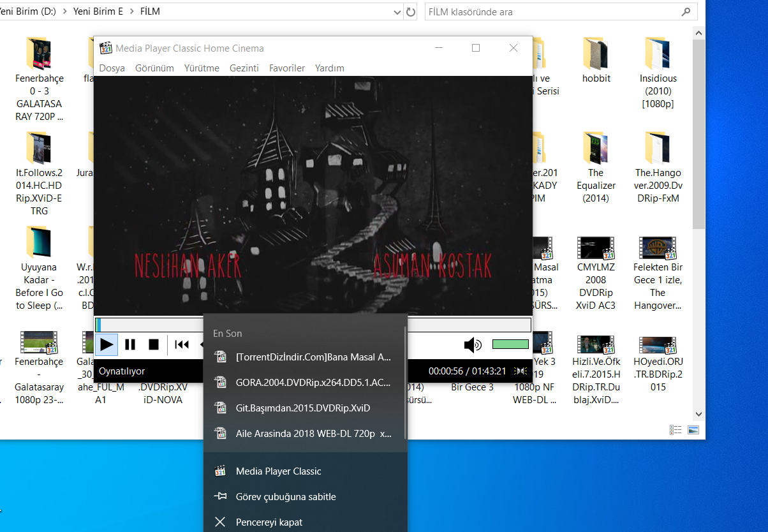768x532 pixels.
Task: Select Fenerbahçe - Galatasaray 1080p video file
Action: coord(40,367)
